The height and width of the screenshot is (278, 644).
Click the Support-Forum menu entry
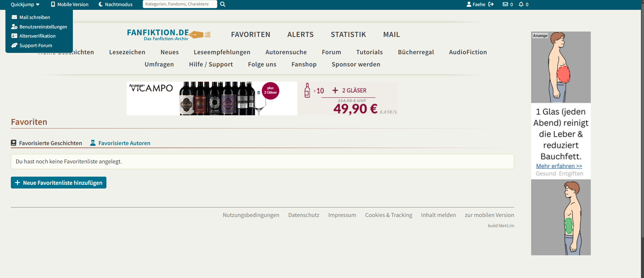coord(36,45)
